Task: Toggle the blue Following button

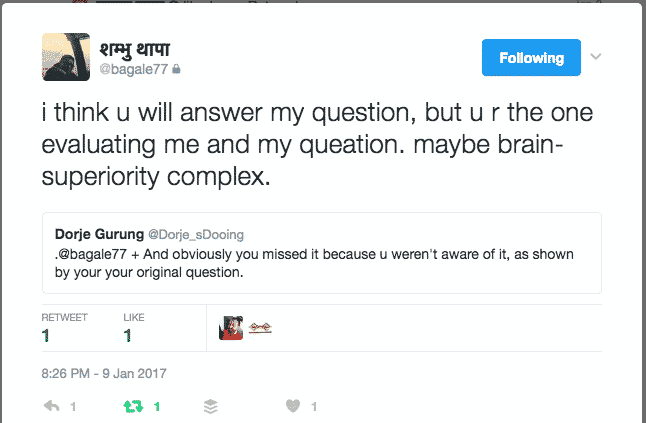Action: pyautogui.click(x=531, y=58)
